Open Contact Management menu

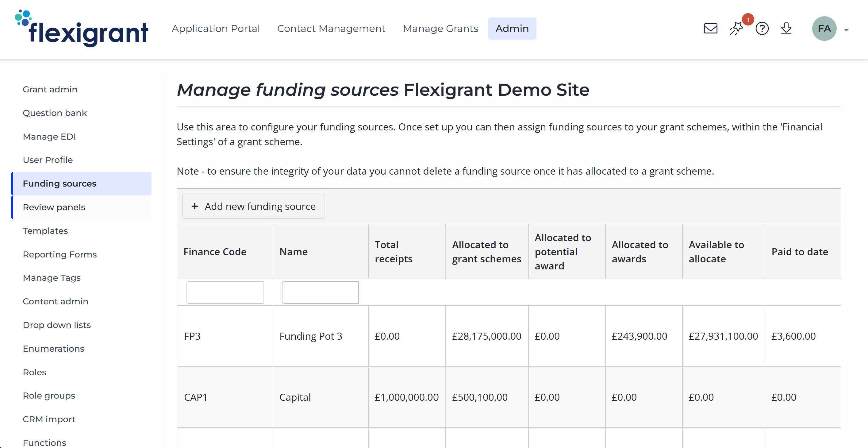point(331,29)
